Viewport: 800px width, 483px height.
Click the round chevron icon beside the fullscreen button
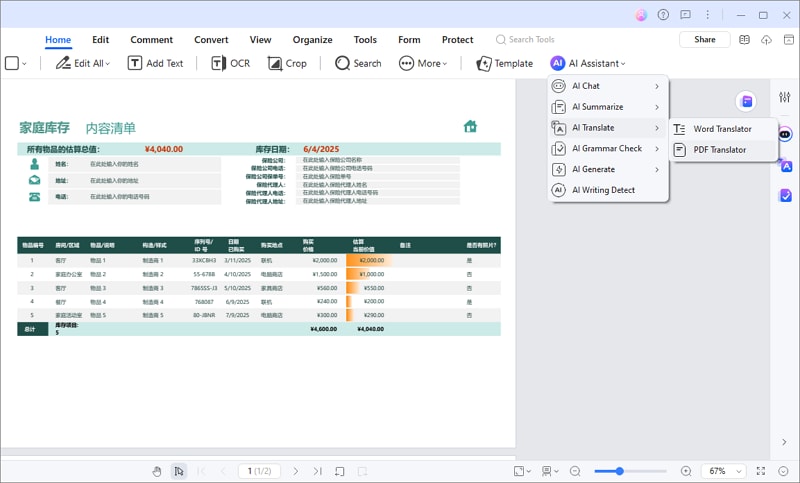coord(783,471)
